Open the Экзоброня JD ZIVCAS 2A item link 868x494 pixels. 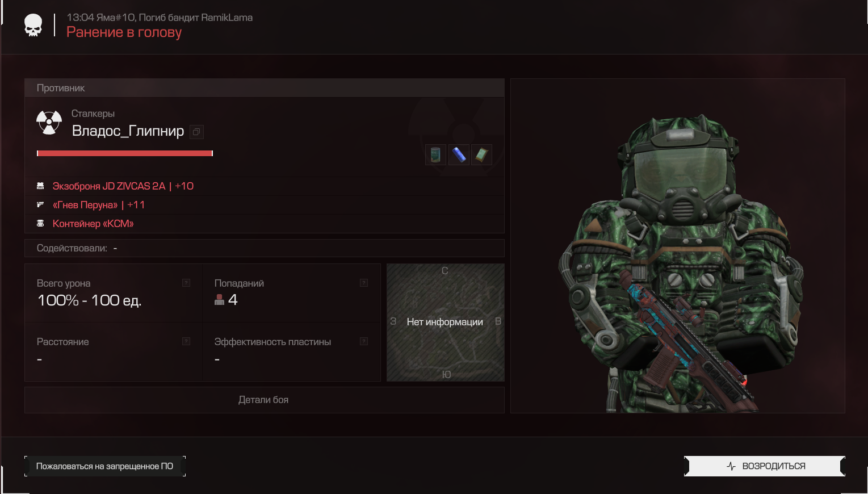click(123, 186)
